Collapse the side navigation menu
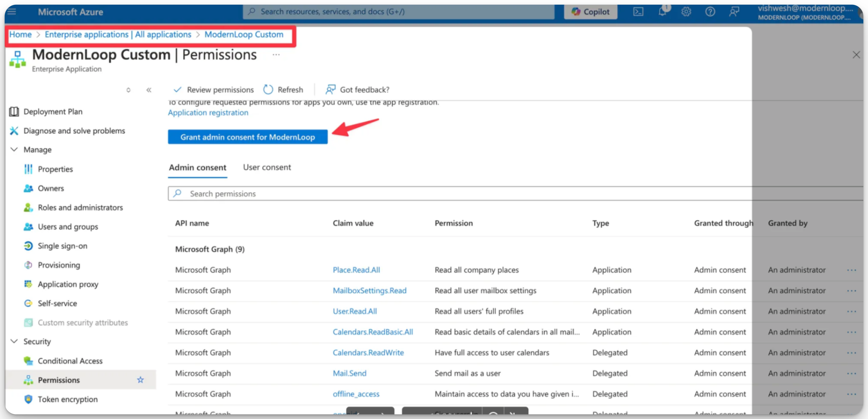 coord(149,90)
